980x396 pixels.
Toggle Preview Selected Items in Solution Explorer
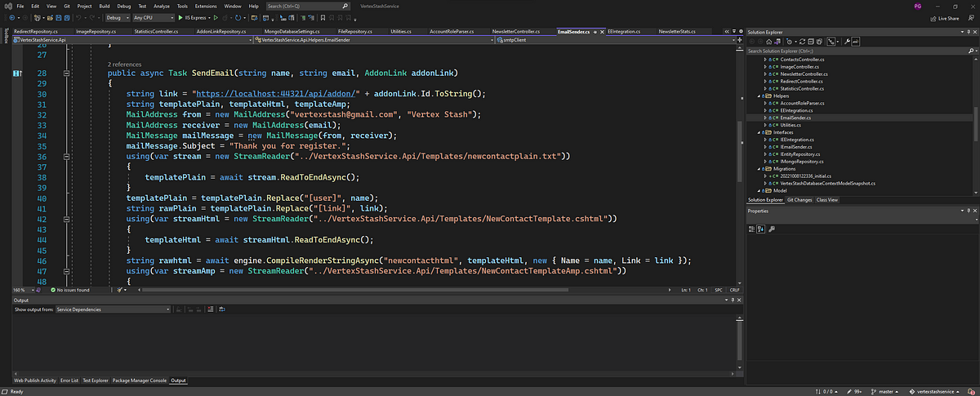pos(856,42)
